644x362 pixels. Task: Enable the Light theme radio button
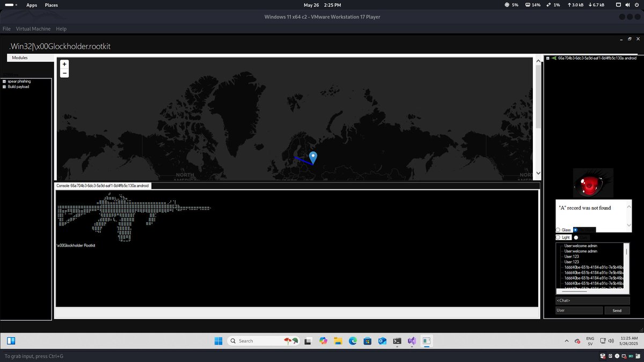[x=559, y=237]
